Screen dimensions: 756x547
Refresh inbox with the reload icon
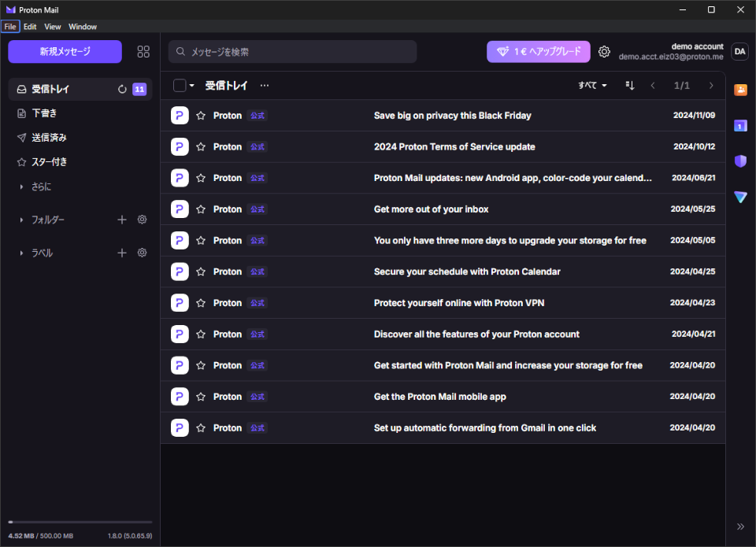pos(122,89)
